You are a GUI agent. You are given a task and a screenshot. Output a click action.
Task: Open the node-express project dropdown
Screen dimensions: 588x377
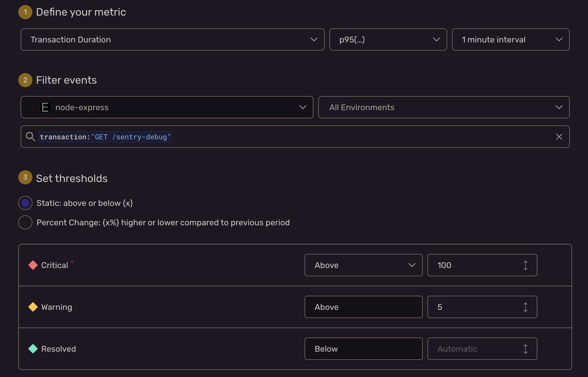pyautogui.click(x=167, y=107)
